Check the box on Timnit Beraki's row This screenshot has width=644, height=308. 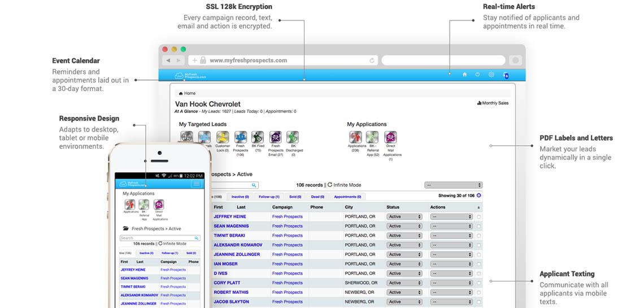(479, 236)
